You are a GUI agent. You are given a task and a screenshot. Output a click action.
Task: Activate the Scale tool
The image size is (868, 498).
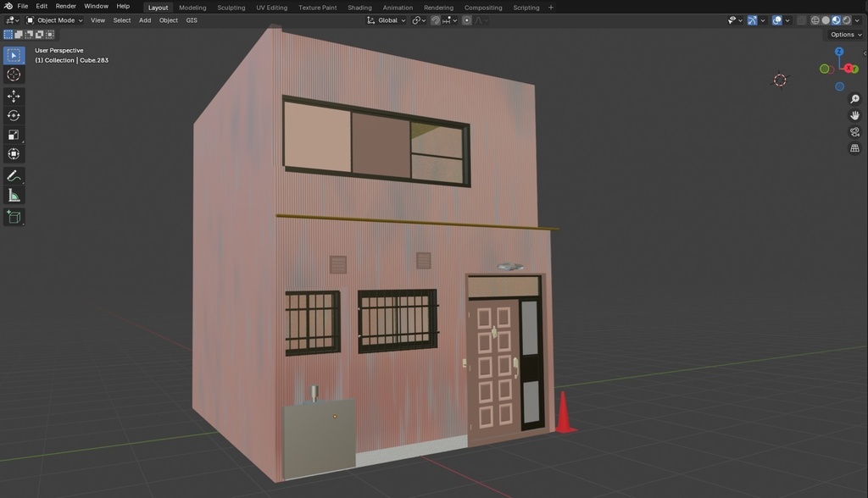[x=14, y=135]
